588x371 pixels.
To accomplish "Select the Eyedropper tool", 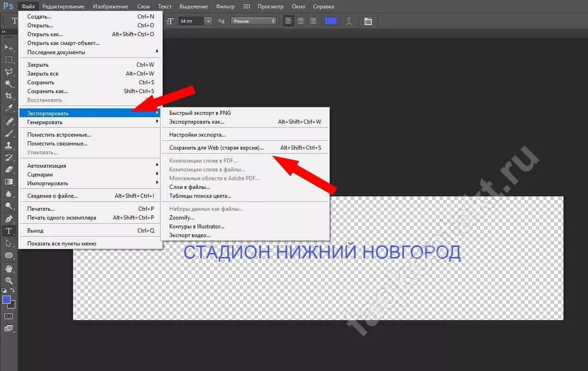I will tap(9, 108).
